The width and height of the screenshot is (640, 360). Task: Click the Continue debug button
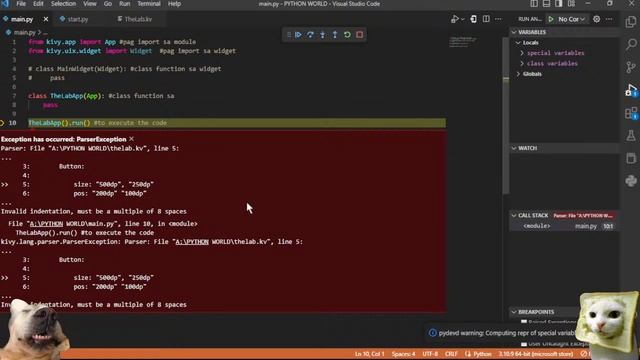298,35
